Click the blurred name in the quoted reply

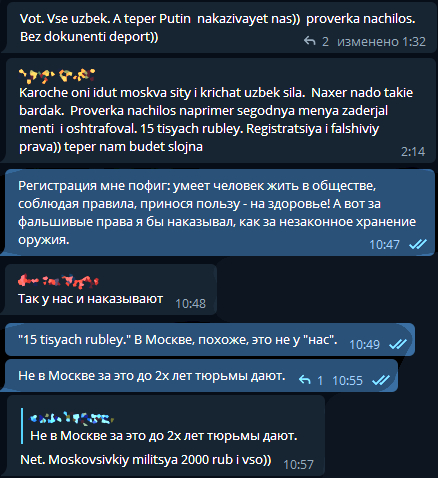pyautogui.click(x=72, y=418)
